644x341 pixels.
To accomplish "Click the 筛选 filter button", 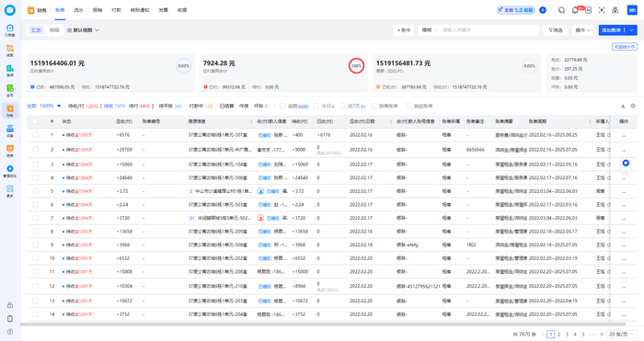I will pos(556,30).
